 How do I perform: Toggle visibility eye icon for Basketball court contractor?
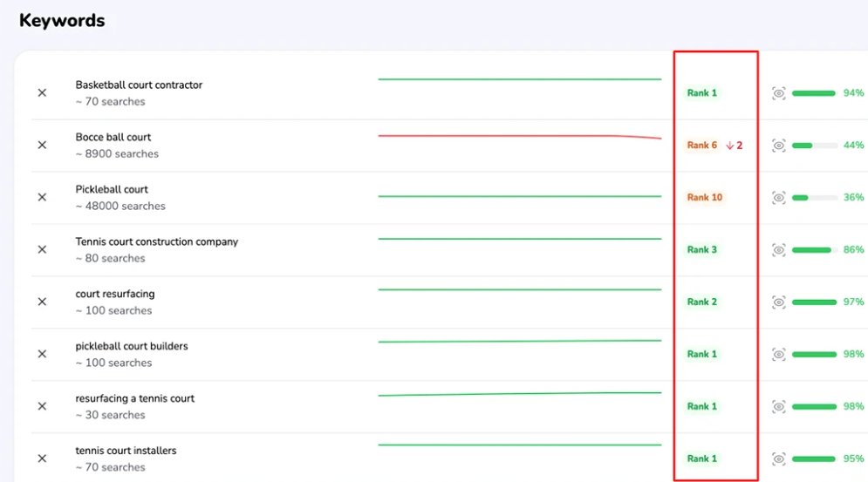(x=779, y=93)
